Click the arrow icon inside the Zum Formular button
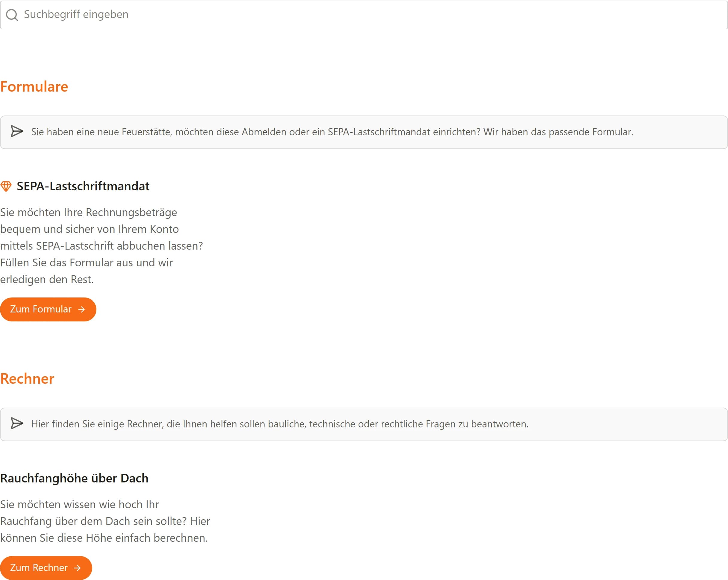The width and height of the screenshot is (728, 580). 81,309
